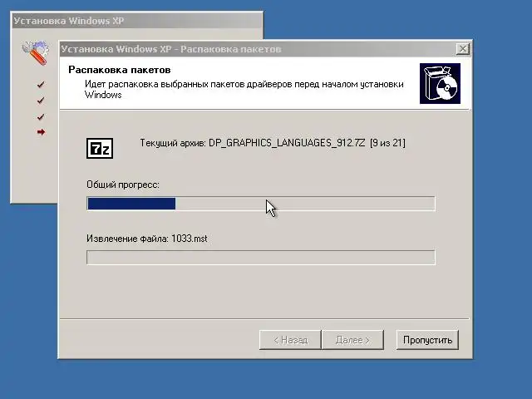Click the disabled Далее button

(x=352, y=340)
